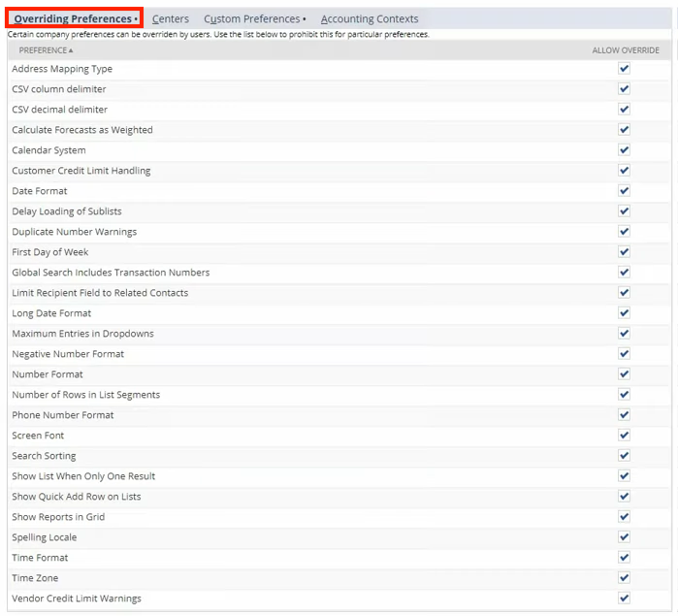678x616 pixels.
Task: Select the 'Time Zone' row text
Action: [x=35, y=578]
